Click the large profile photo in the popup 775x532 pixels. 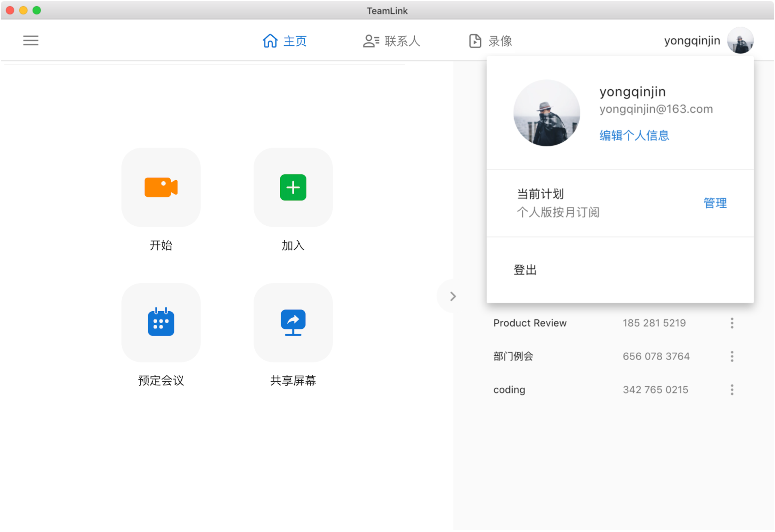click(x=546, y=113)
